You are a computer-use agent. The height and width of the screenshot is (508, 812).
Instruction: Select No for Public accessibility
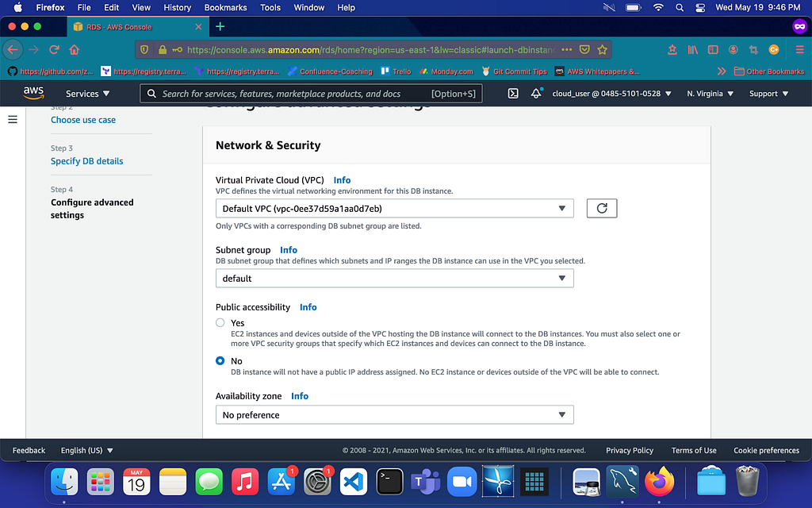(x=220, y=361)
